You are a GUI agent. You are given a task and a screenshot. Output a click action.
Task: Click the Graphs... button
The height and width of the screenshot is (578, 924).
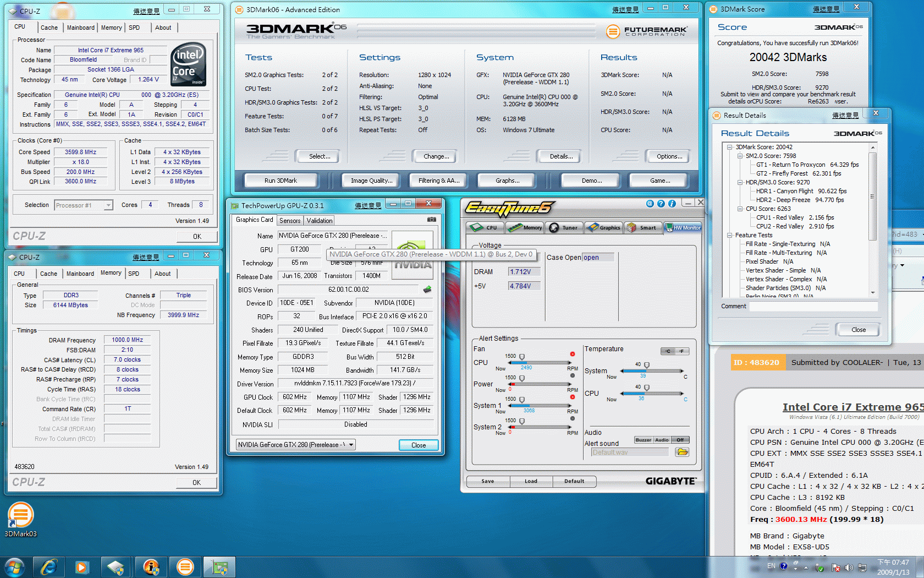pos(507,181)
